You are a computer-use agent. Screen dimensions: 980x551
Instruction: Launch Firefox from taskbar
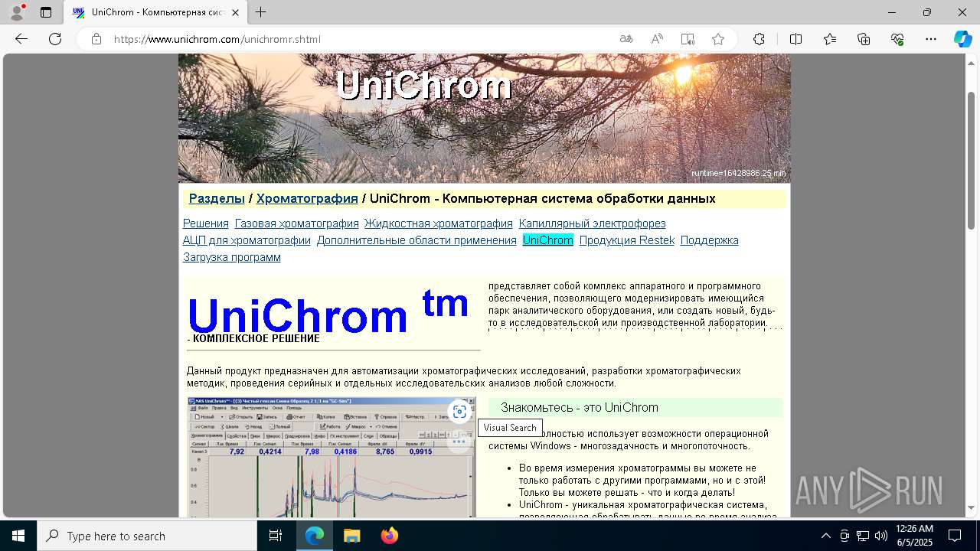tap(389, 536)
